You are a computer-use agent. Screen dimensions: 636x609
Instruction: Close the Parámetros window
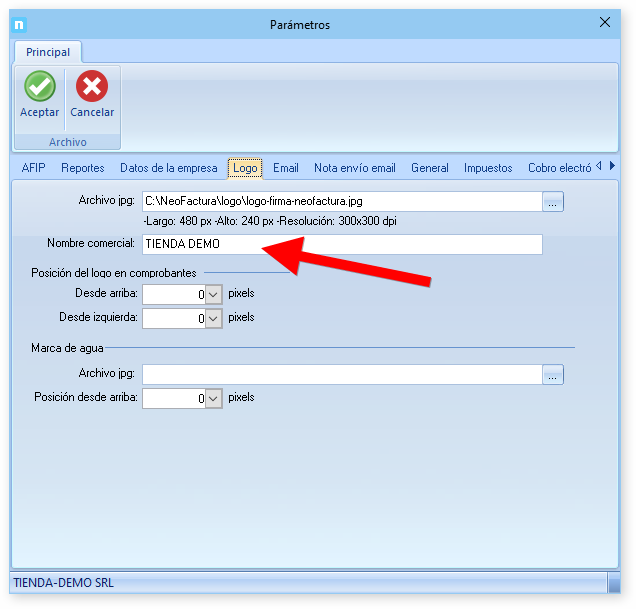[604, 23]
